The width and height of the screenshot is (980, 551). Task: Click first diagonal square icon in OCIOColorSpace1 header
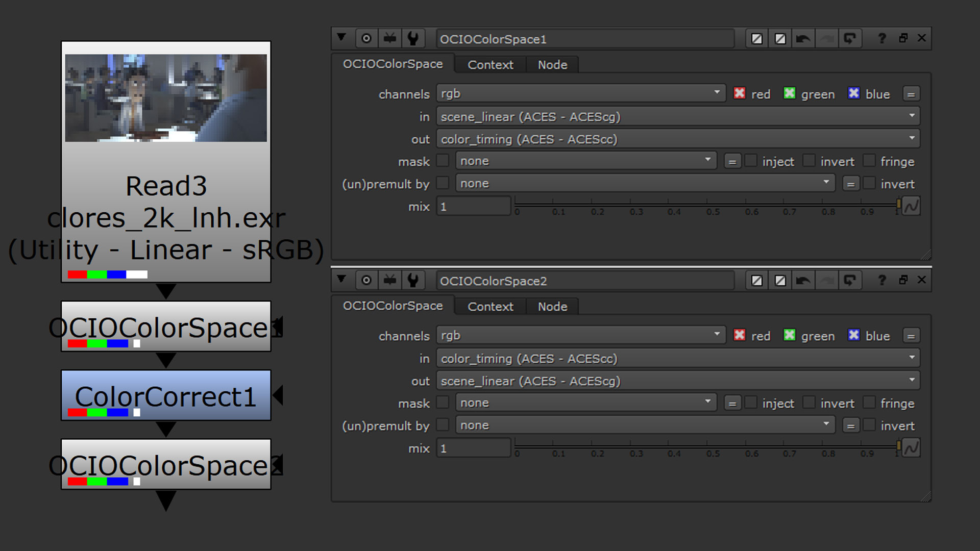coord(756,38)
